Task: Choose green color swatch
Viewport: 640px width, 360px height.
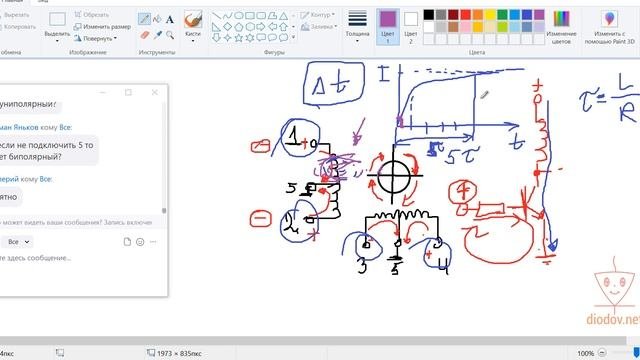Action: 502,15
